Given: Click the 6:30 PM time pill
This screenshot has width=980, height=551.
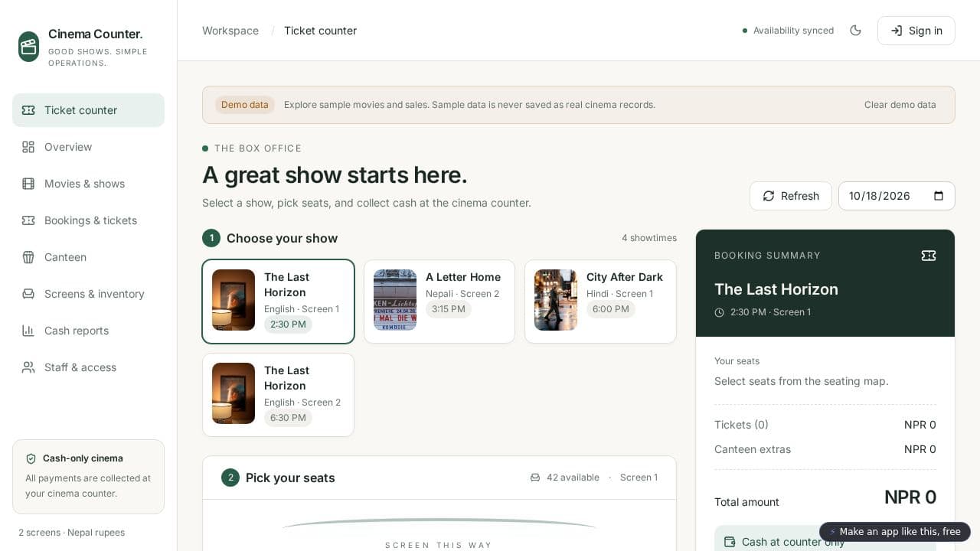Looking at the screenshot, I should [x=288, y=418].
